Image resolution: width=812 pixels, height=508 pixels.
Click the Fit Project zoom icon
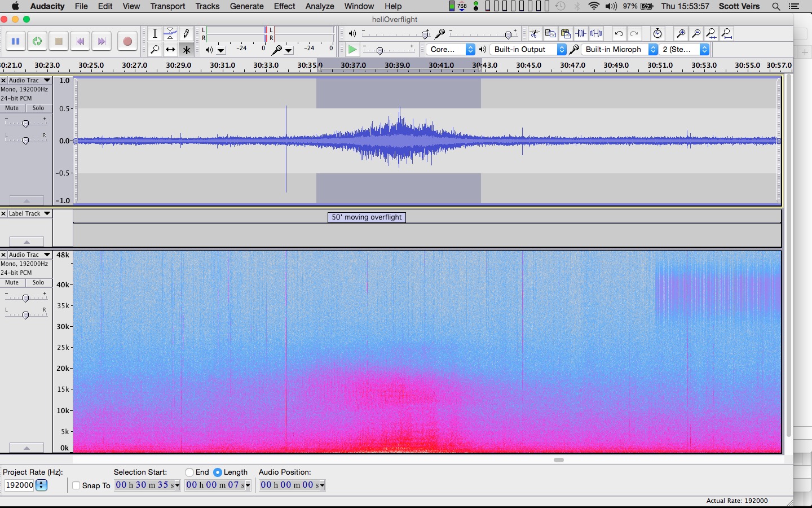point(727,34)
